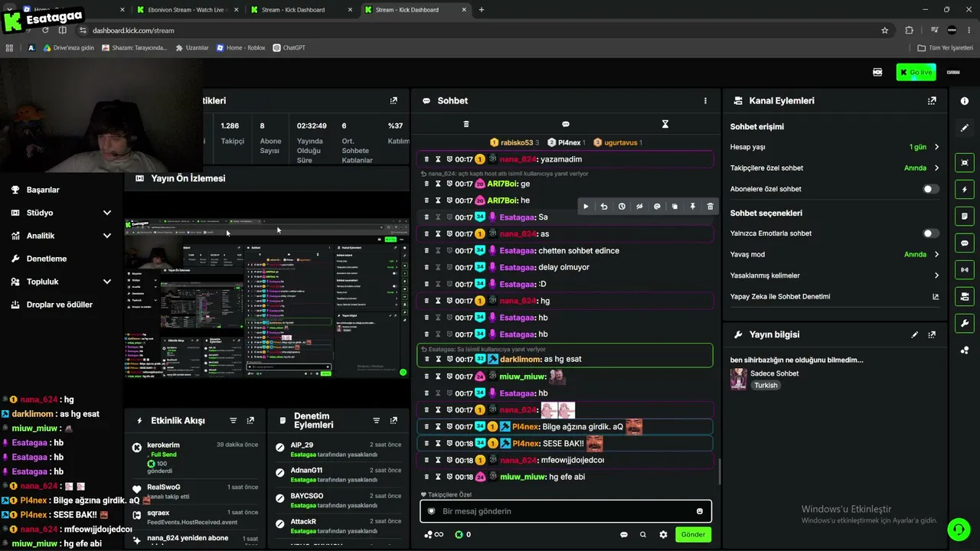The image size is (980, 551).
Task: Open Yavaş mod options chevron
Action: tap(936, 255)
